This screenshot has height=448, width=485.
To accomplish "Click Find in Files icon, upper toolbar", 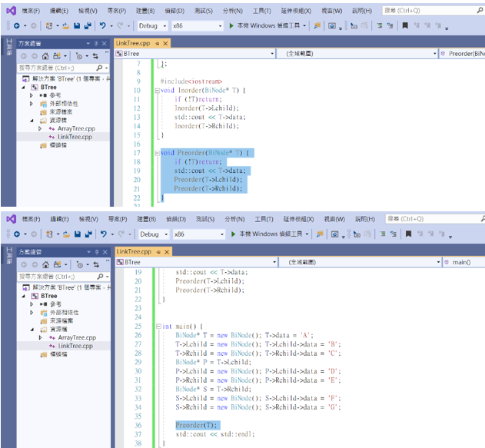I will (x=317, y=25).
